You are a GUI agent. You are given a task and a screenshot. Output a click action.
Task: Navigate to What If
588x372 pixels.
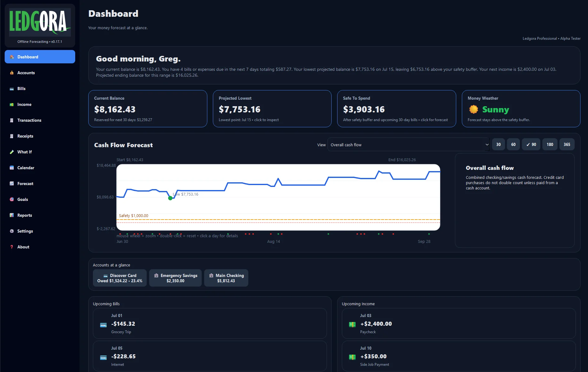coord(40,152)
